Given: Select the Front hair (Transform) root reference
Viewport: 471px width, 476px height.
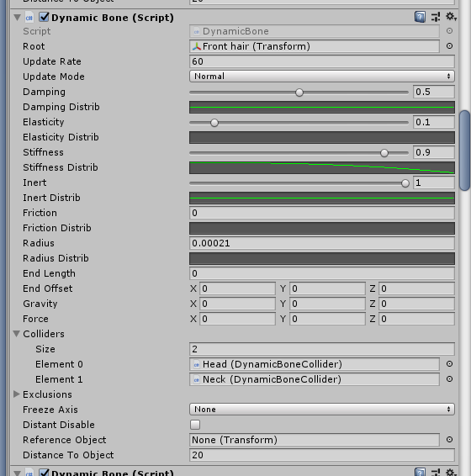Looking at the screenshot, I should pyautogui.click(x=315, y=46).
